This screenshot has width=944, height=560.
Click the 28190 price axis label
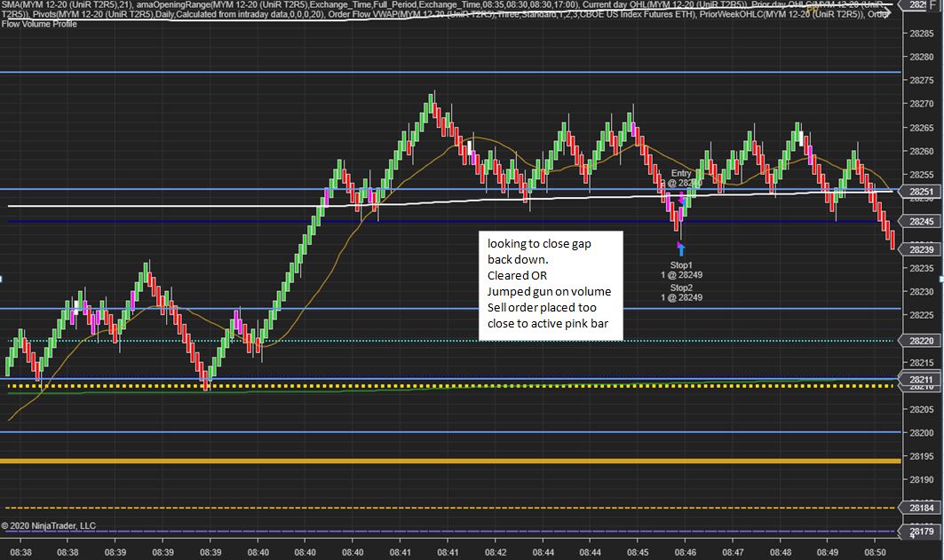pos(921,479)
